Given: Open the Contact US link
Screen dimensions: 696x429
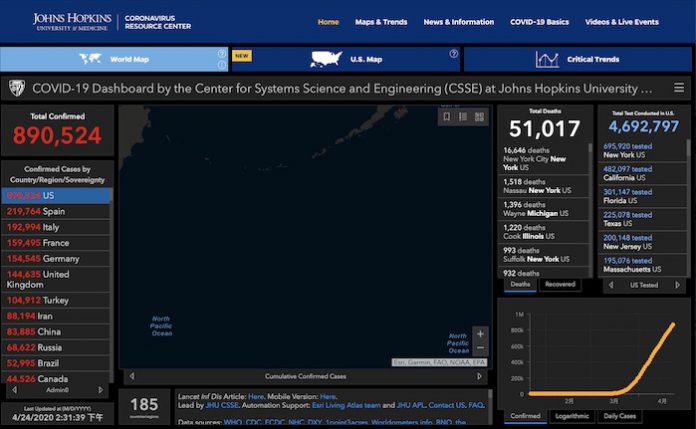Looking at the screenshot, I should pyautogui.click(x=447, y=405).
